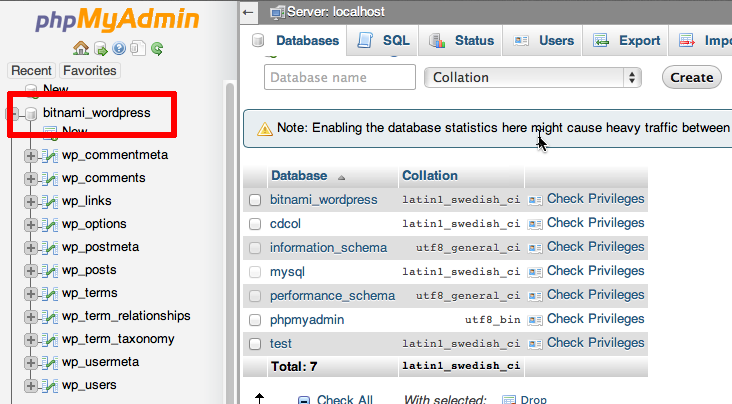Expand the wp_commentmeta table node

click(x=31, y=155)
